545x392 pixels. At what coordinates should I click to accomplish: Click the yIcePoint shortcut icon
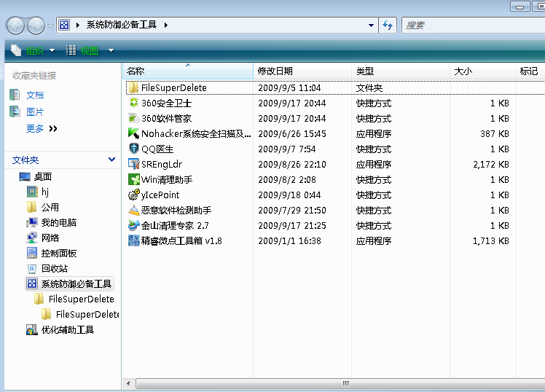[x=133, y=195]
